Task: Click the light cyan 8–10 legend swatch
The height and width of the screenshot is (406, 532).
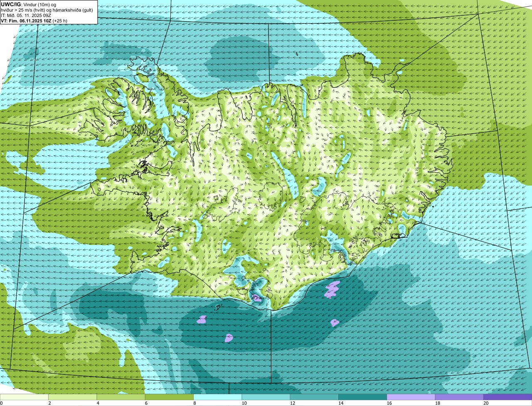Action: 217,397
